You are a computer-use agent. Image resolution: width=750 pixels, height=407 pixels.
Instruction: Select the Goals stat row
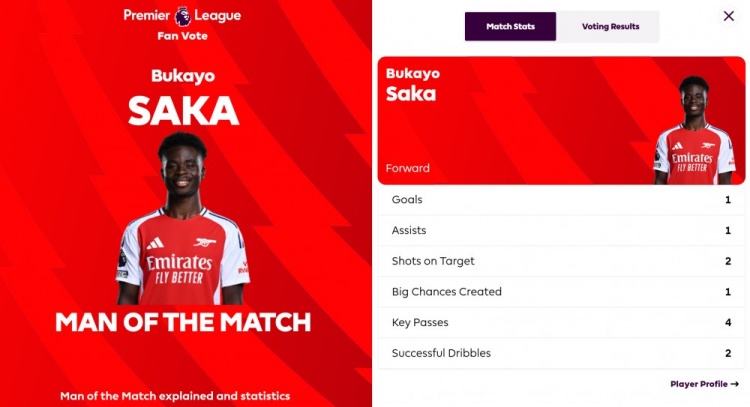(561, 200)
